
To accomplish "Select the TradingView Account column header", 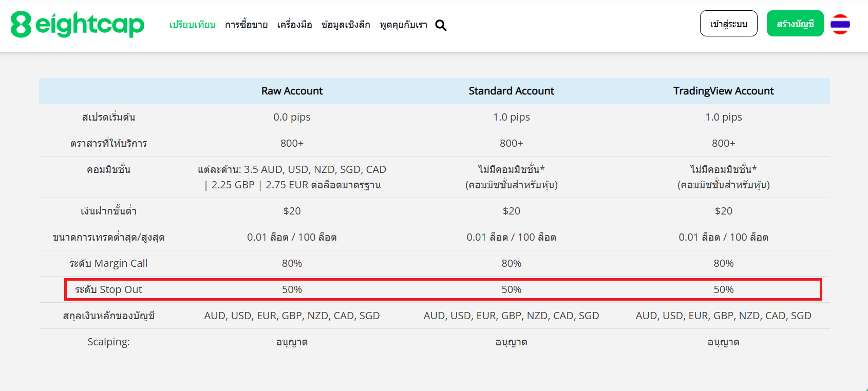I will point(723,91).
